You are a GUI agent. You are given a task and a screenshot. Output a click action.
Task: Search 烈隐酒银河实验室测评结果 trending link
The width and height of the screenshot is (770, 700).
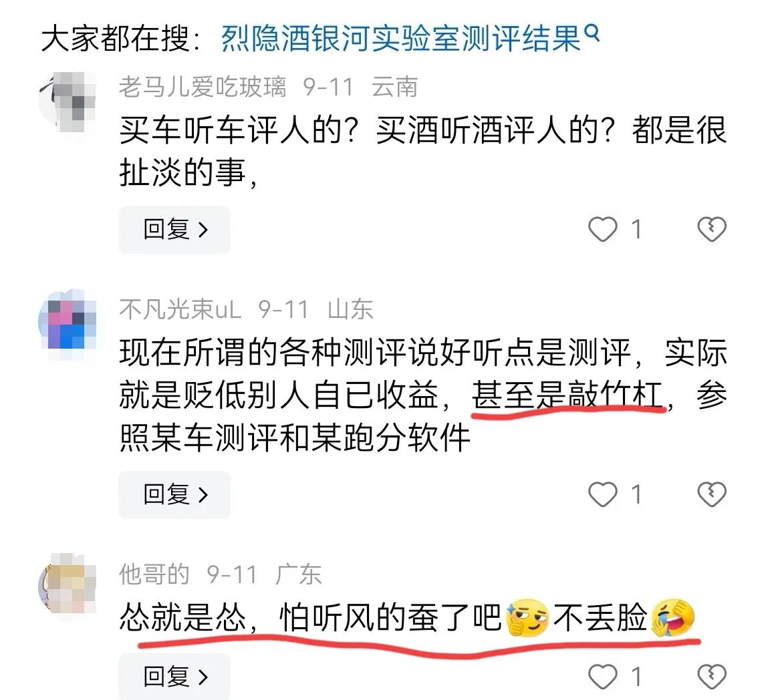tap(401, 38)
